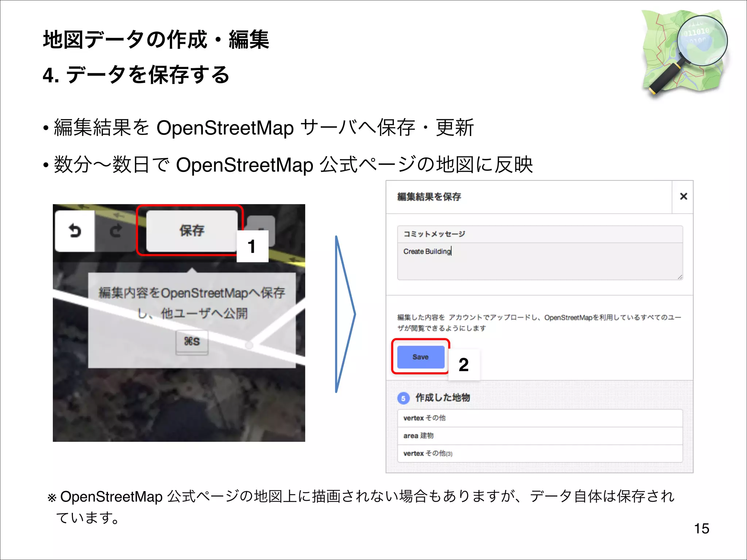747x560 pixels.
Task: Click the undo arrow icon
Action: pos(75,231)
